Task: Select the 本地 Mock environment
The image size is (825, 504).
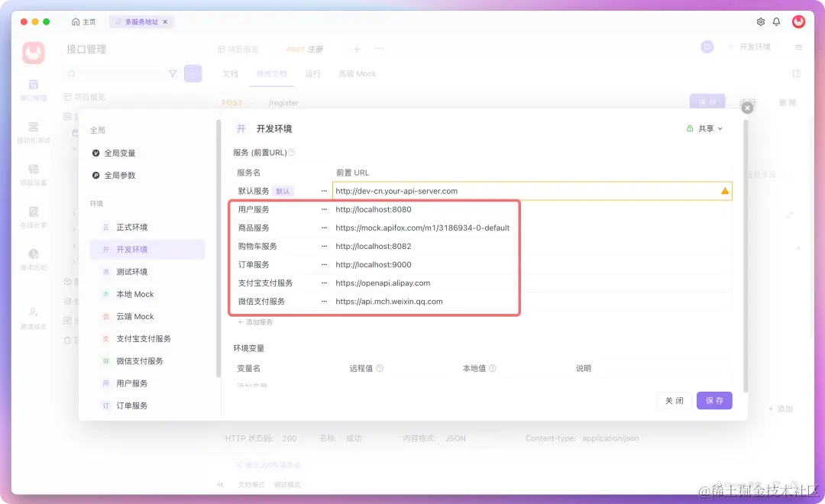Action: (147, 294)
